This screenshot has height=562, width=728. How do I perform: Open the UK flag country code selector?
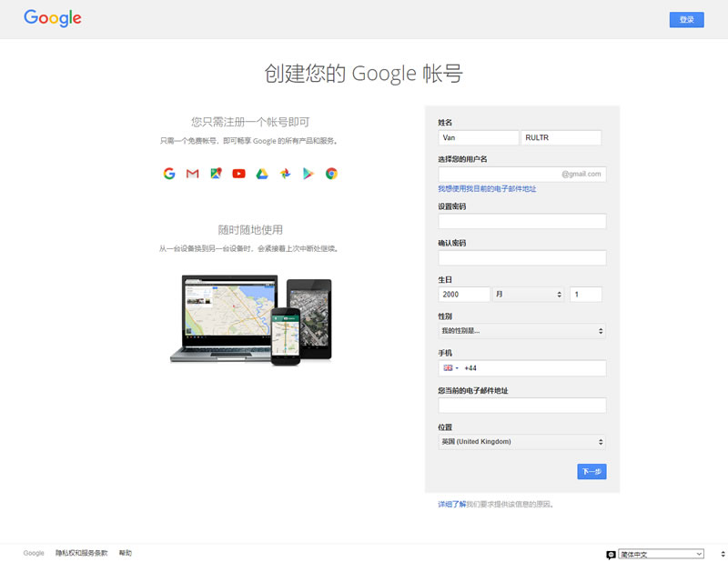point(450,368)
